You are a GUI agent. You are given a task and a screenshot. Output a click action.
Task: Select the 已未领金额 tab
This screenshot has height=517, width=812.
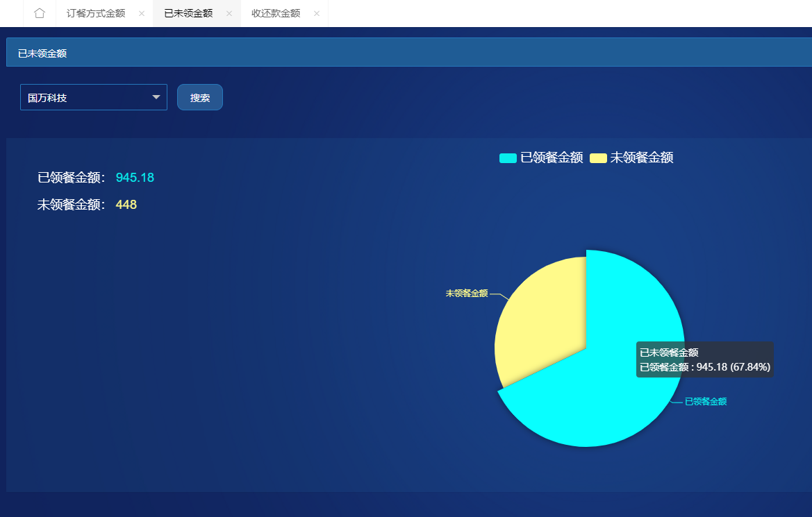188,13
